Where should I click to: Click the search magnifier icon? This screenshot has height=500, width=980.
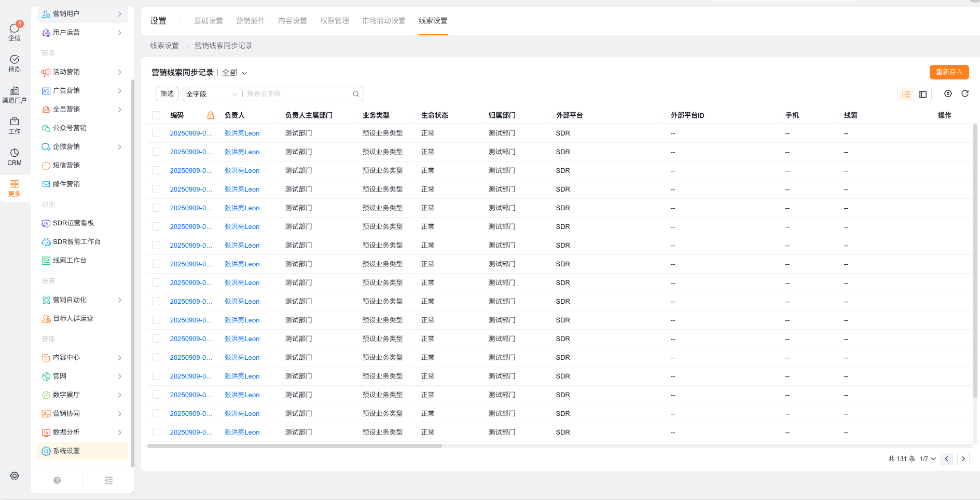(x=356, y=94)
